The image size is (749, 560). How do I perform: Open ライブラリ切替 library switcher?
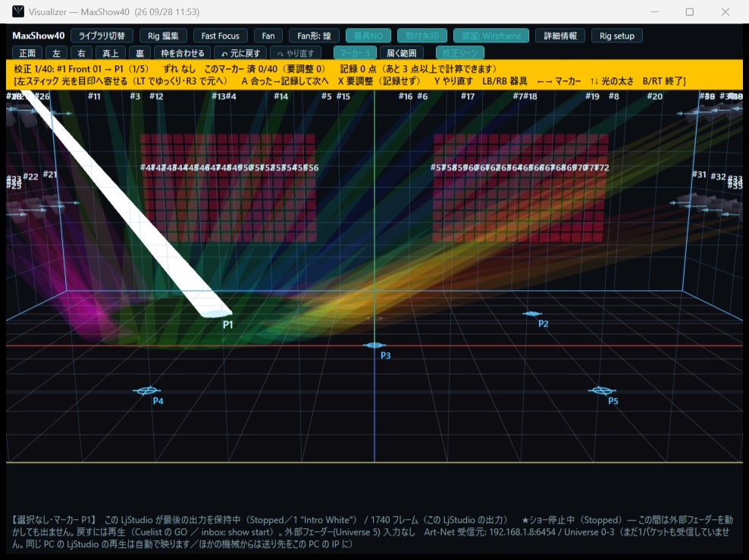(x=102, y=36)
